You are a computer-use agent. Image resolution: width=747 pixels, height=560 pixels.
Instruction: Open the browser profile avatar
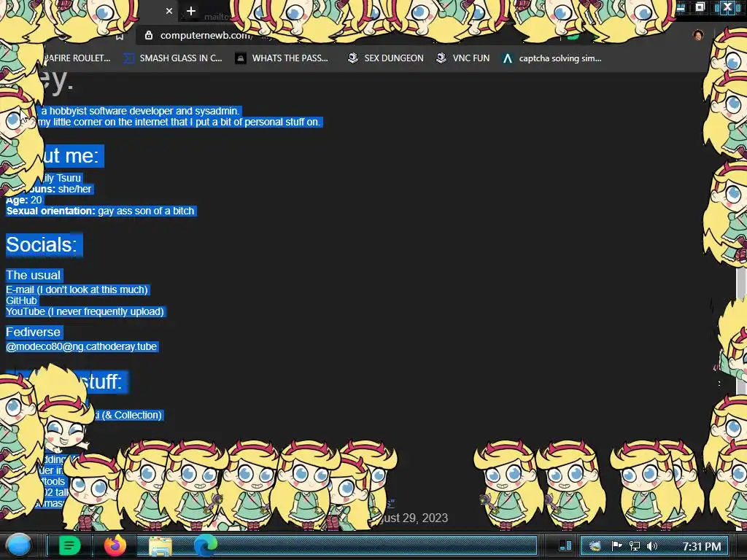pos(698,35)
